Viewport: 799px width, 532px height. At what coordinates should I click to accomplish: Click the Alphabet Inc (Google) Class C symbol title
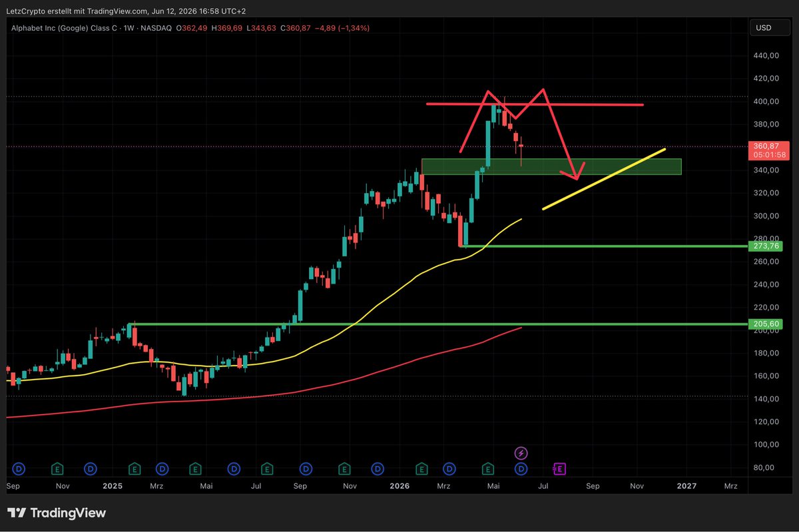(x=63, y=28)
